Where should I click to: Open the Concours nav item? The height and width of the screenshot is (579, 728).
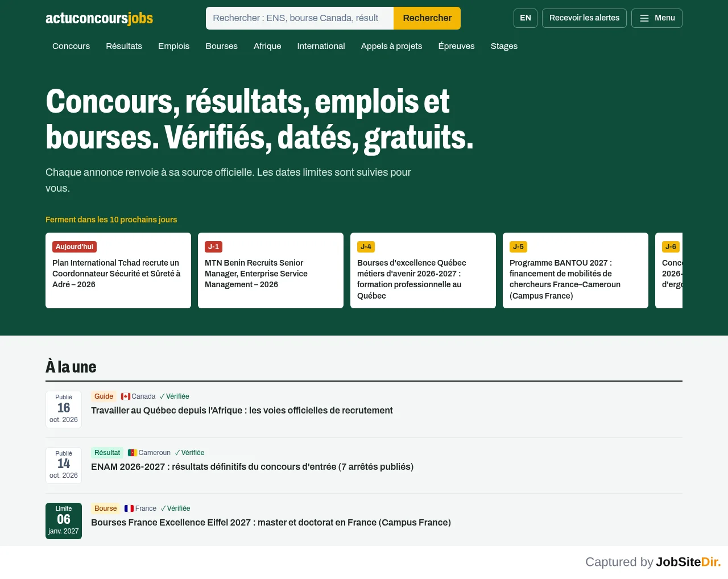point(71,46)
